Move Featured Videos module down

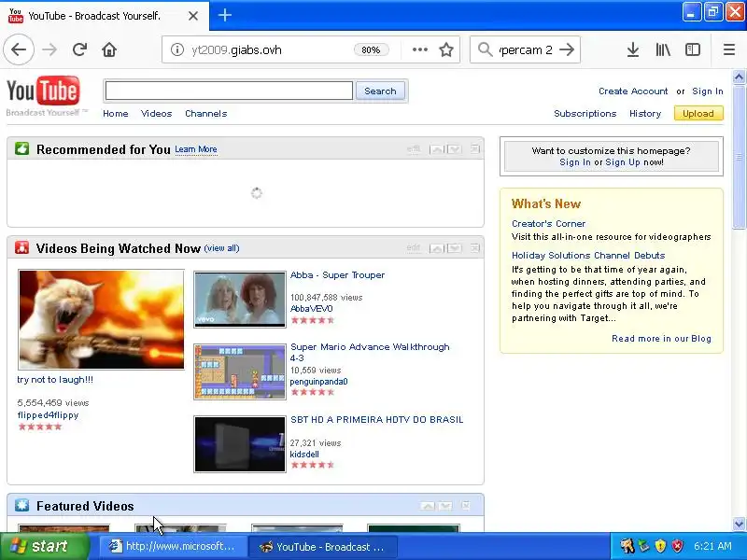tap(445, 505)
